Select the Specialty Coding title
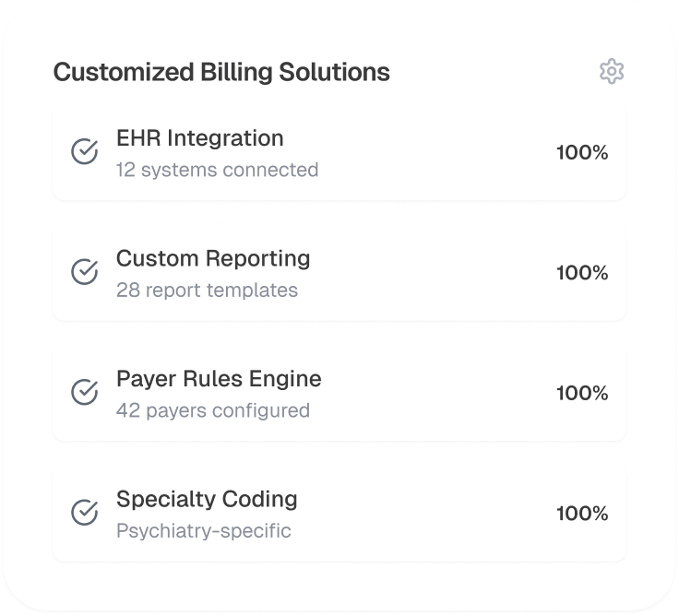 pyautogui.click(x=207, y=499)
